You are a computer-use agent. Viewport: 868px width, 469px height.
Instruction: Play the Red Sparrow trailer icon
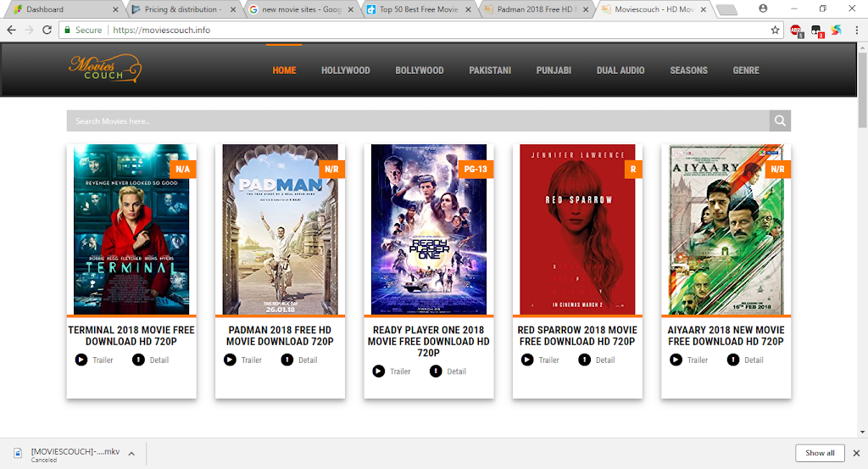(527, 360)
